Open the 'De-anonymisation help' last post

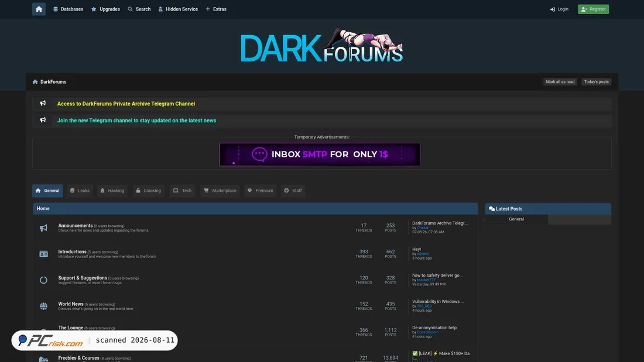pos(434,327)
